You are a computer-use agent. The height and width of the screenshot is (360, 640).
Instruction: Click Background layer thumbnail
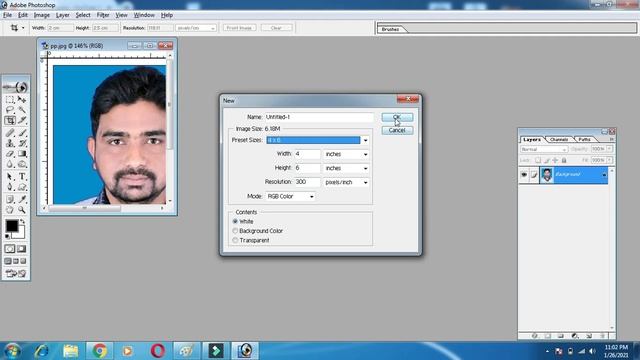tap(547, 175)
